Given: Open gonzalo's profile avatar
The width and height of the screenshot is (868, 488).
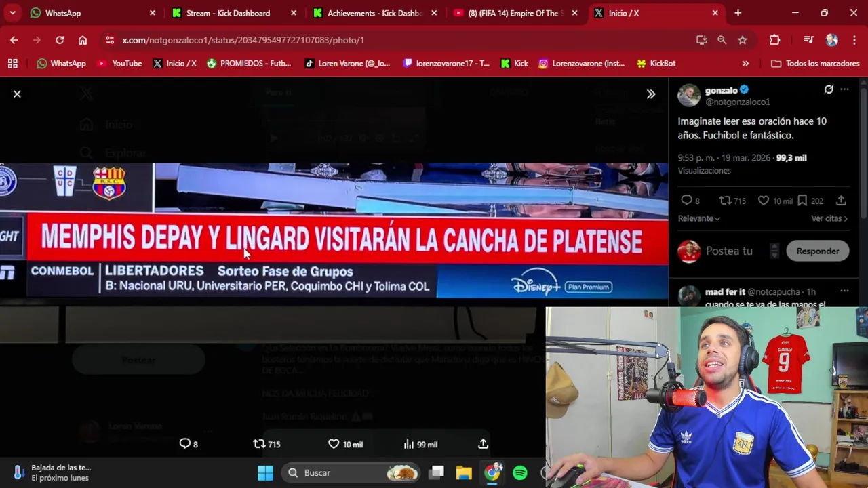Looking at the screenshot, I should click(689, 96).
